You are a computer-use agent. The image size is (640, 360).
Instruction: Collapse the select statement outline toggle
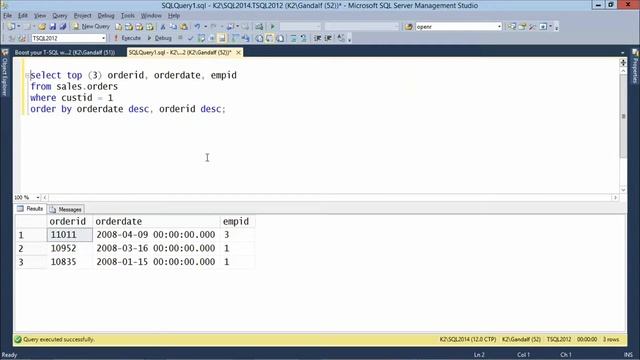(x=27, y=75)
